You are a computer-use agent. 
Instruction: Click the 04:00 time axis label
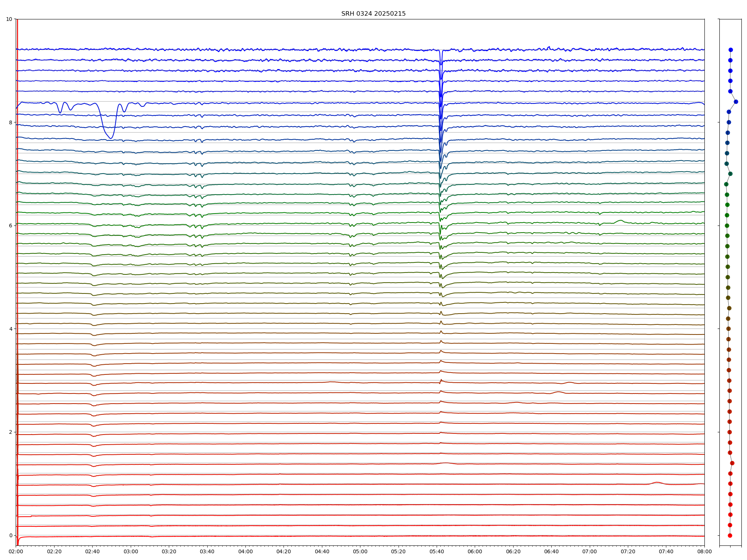(x=245, y=551)
